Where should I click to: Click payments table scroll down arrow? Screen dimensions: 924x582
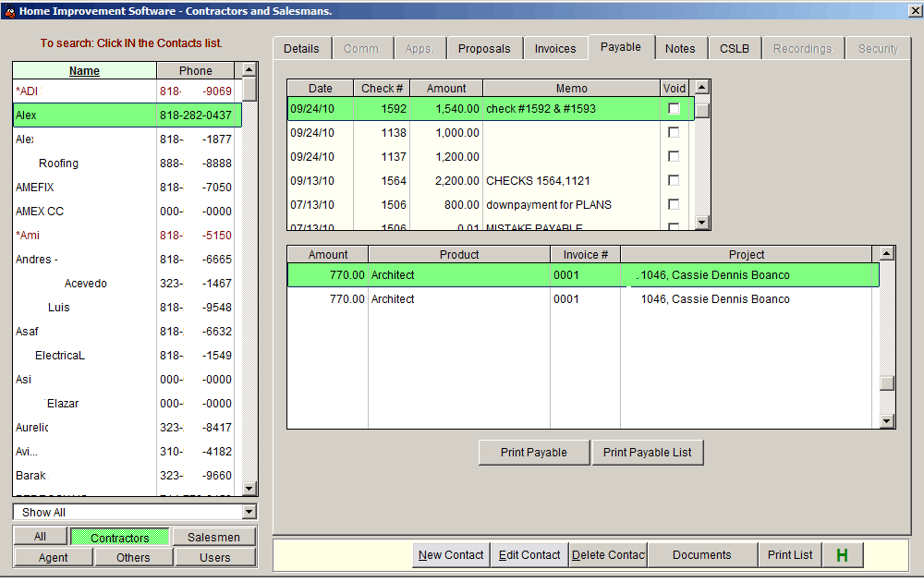[x=702, y=222]
